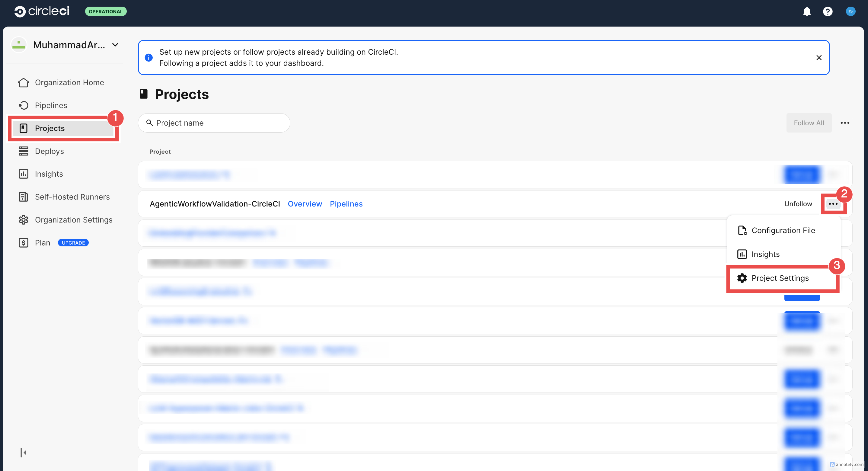Open the help question mark icon
Image resolution: width=868 pixels, height=471 pixels.
tap(827, 11)
